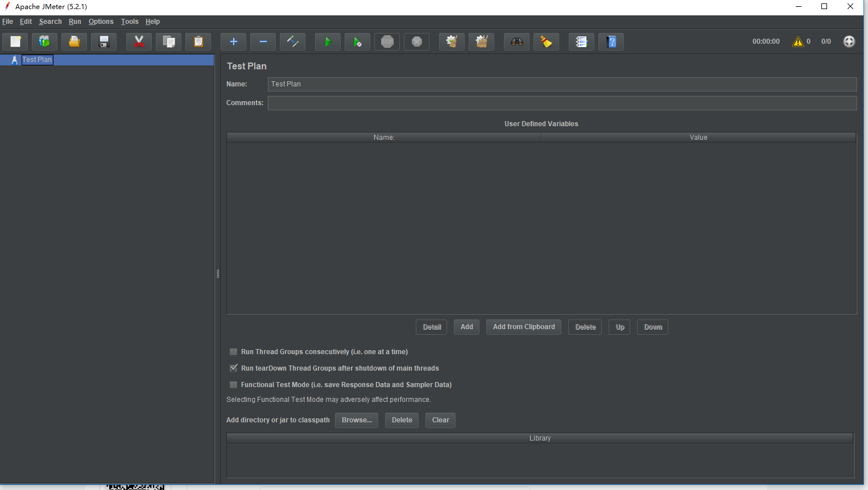
Task: Click the Stop test icon
Action: [387, 41]
